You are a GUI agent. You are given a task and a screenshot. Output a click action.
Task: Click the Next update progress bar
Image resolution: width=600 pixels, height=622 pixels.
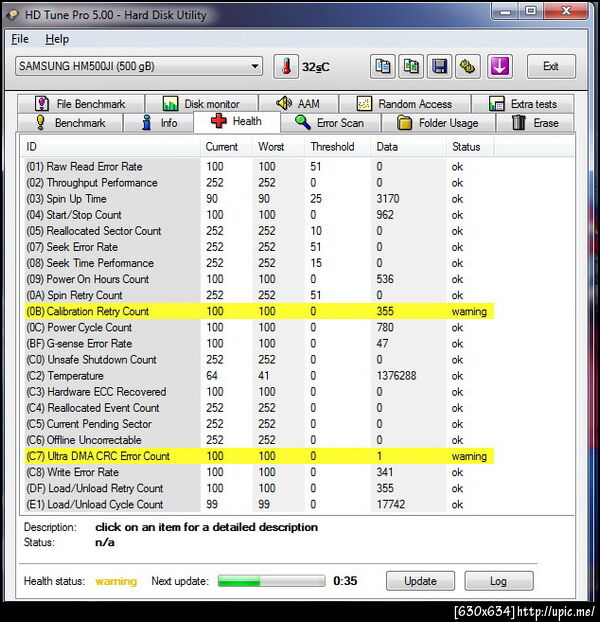tap(271, 581)
